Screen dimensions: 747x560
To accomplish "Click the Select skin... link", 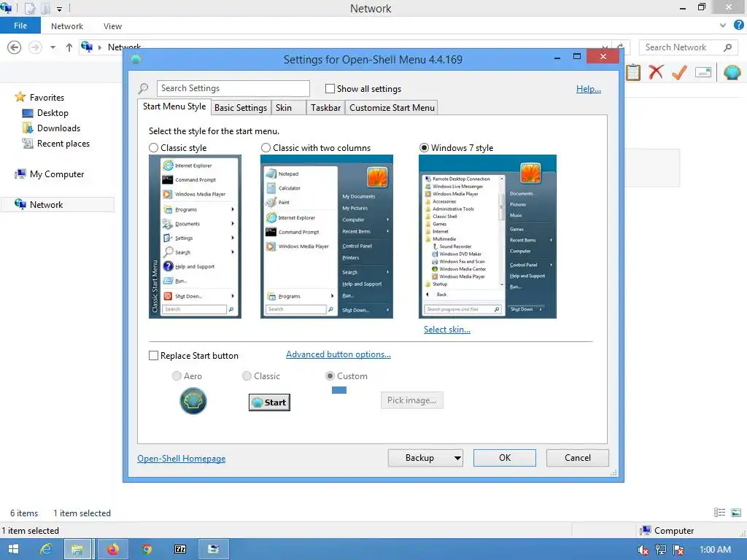I will coord(447,329).
